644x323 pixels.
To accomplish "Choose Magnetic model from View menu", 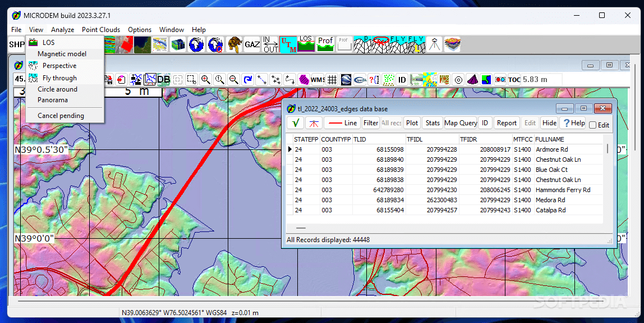I will (65, 54).
